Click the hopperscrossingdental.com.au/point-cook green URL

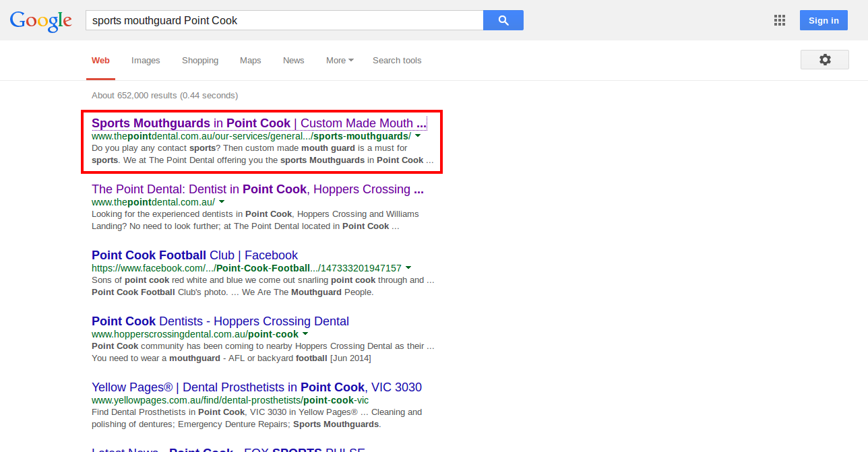click(x=195, y=334)
